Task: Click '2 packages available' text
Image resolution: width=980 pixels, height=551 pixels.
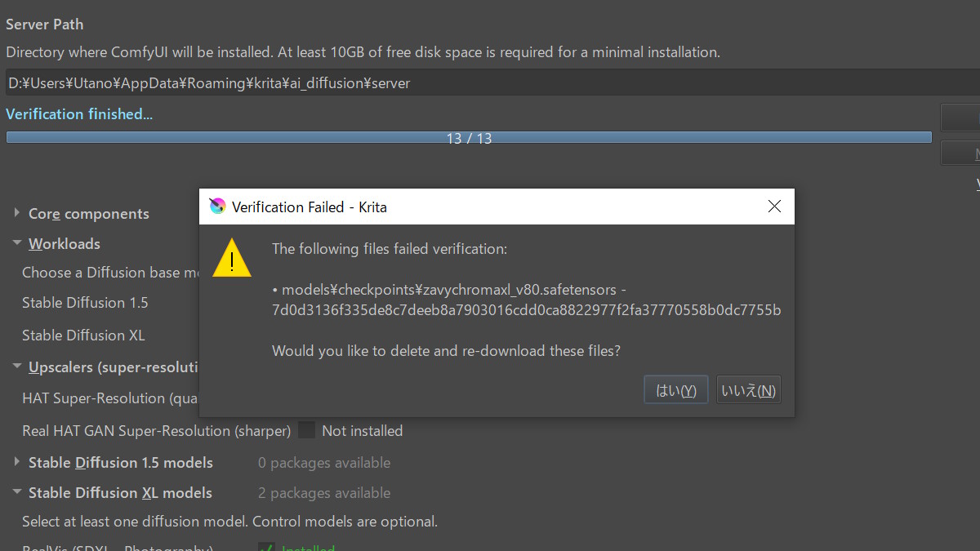Action: pyautogui.click(x=324, y=493)
